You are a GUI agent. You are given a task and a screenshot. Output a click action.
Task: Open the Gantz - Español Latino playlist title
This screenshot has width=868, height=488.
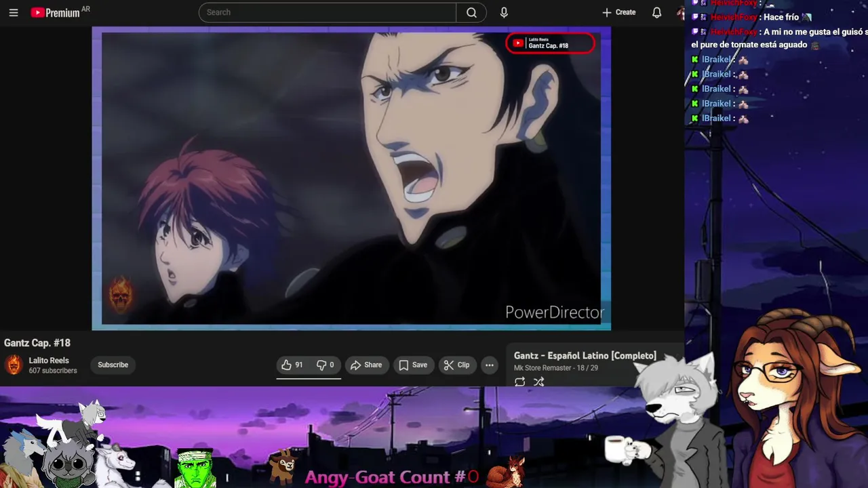pos(585,355)
